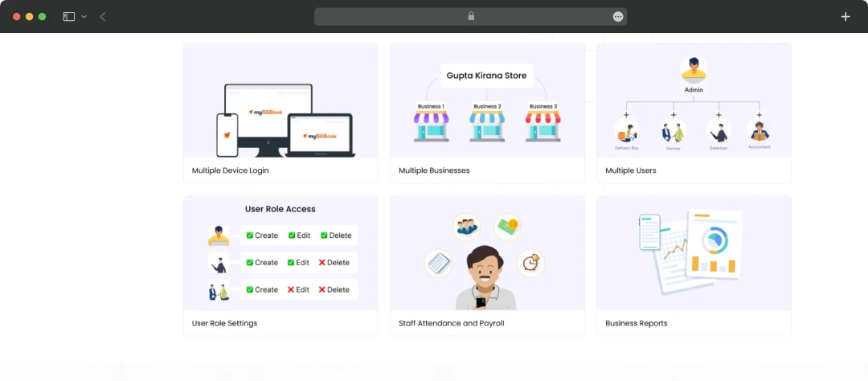Open the Multiple Users card title
The image size is (868, 381).
click(x=631, y=170)
